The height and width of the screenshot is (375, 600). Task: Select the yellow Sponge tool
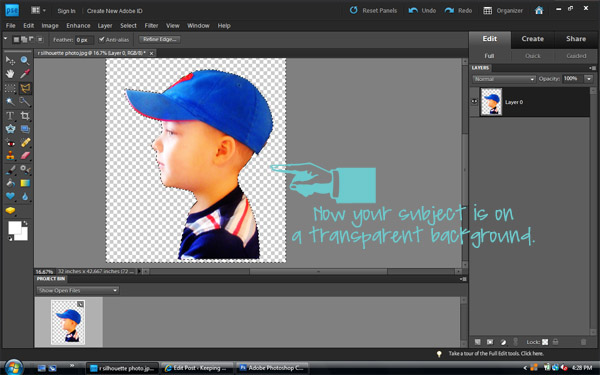point(10,210)
